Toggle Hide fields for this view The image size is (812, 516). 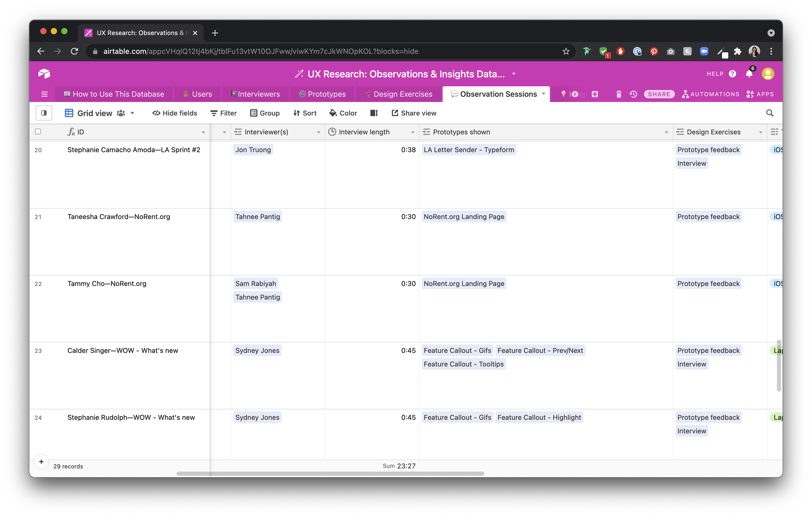(174, 113)
